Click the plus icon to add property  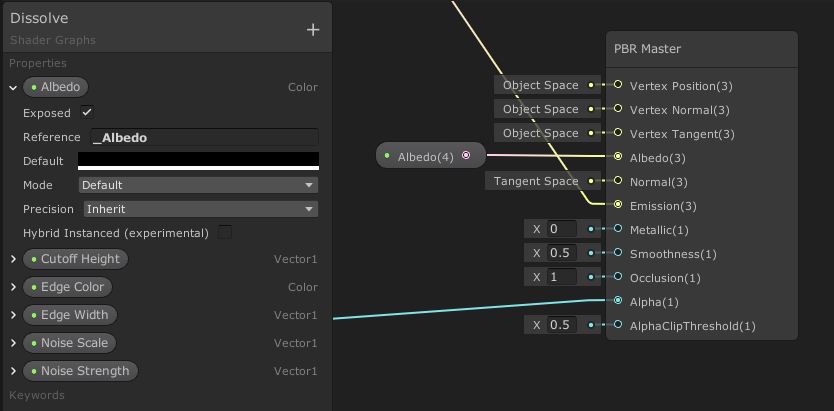[313, 30]
